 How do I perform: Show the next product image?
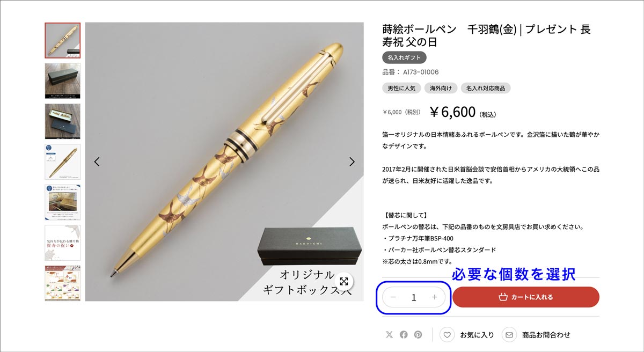coord(352,162)
